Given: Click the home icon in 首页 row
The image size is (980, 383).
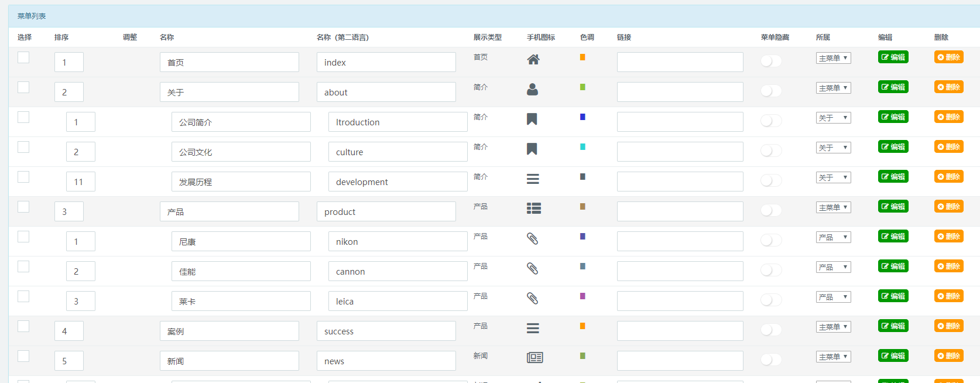Looking at the screenshot, I should click(533, 60).
